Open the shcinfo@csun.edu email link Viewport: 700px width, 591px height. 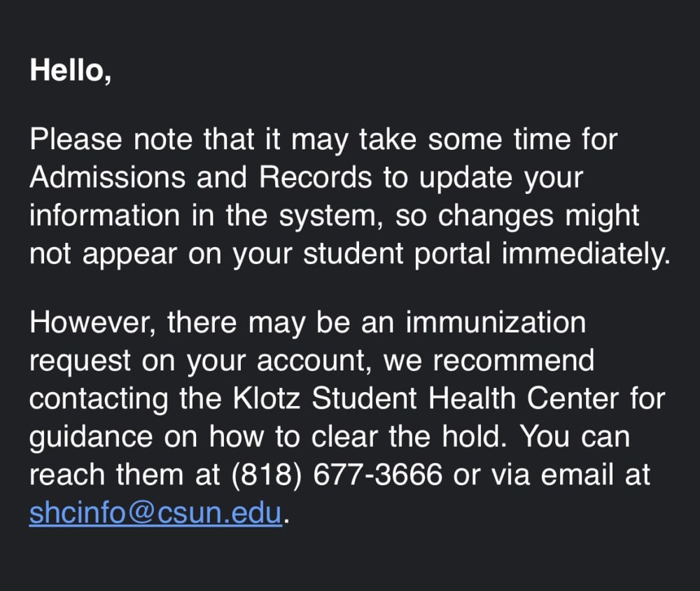coord(155,513)
